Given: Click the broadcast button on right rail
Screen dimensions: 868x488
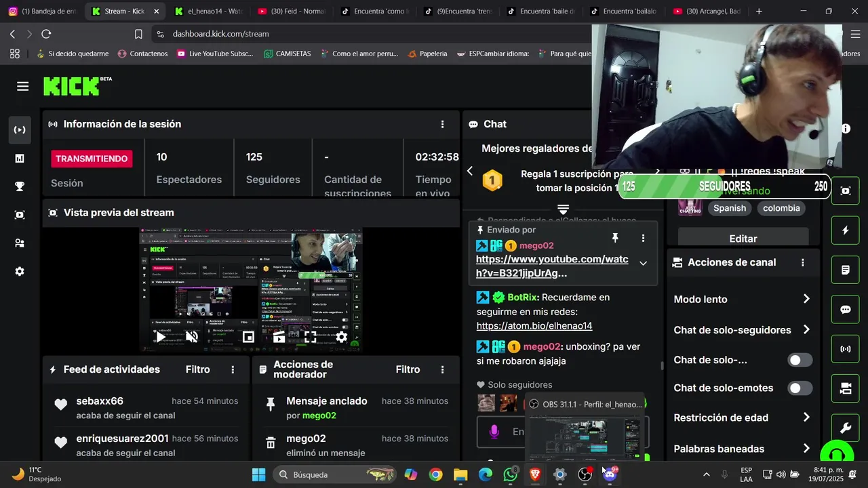Looking at the screenshot, I should point(846,349).
